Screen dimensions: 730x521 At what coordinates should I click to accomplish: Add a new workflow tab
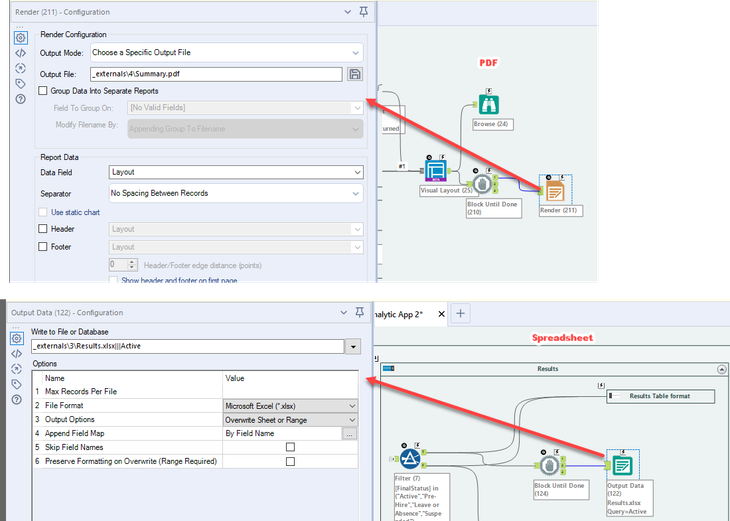pyautogui.click(x=460, y=314)
